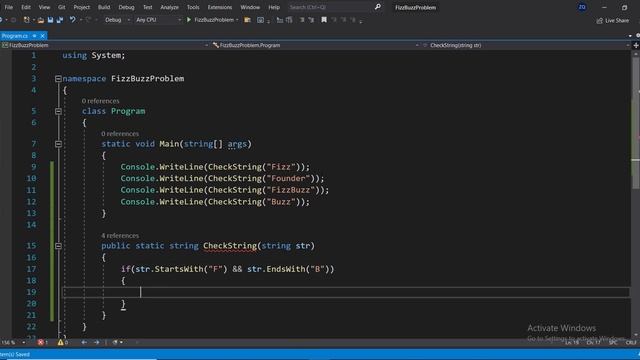Open the FizzBuzzProblem.Program type dropdown
This screenshot has width=640, height=360.
tap(316, 45)
